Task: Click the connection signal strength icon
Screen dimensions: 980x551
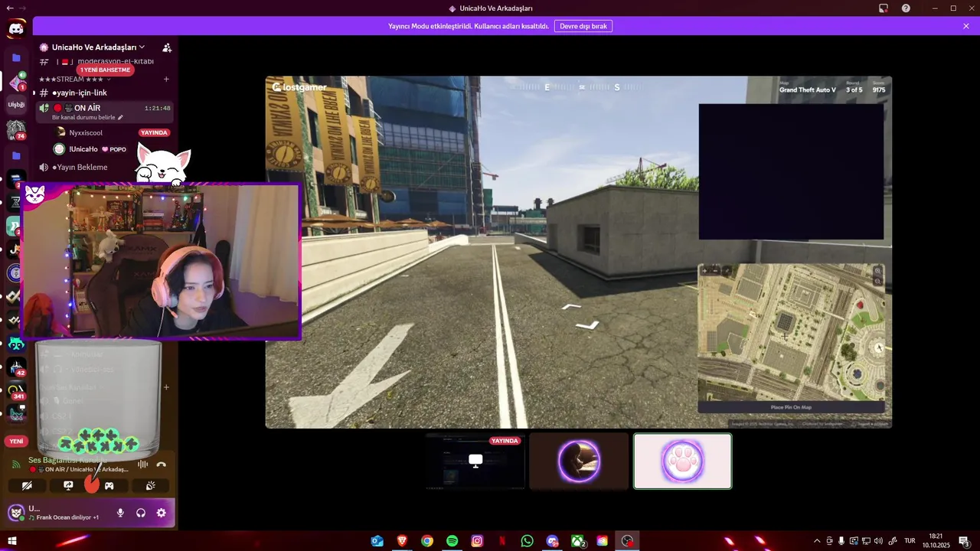Action: [x=16, y=465]
